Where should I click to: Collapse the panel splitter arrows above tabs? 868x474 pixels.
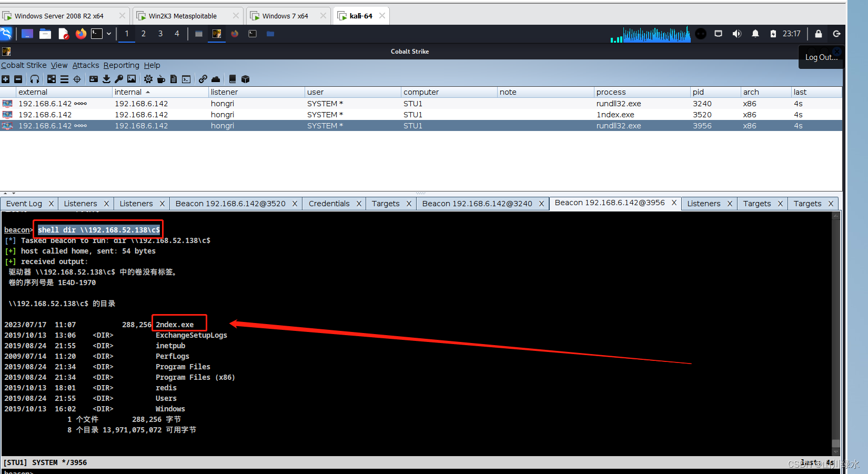[x=8, y=194]
